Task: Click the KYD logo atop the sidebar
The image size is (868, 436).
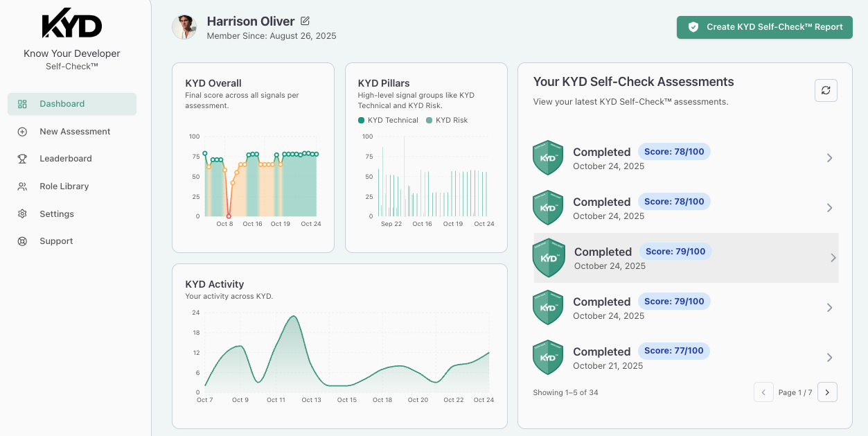Action: tap(71, 23)
